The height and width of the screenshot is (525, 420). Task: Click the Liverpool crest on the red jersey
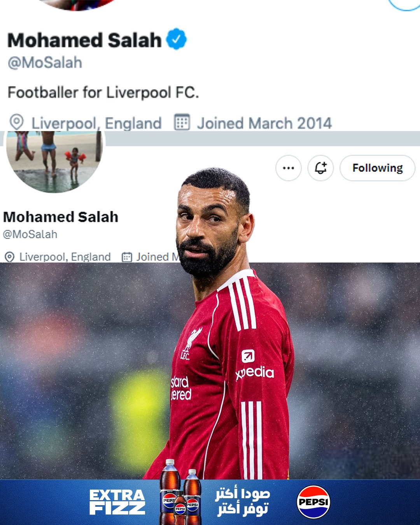(x=191, y=344)
